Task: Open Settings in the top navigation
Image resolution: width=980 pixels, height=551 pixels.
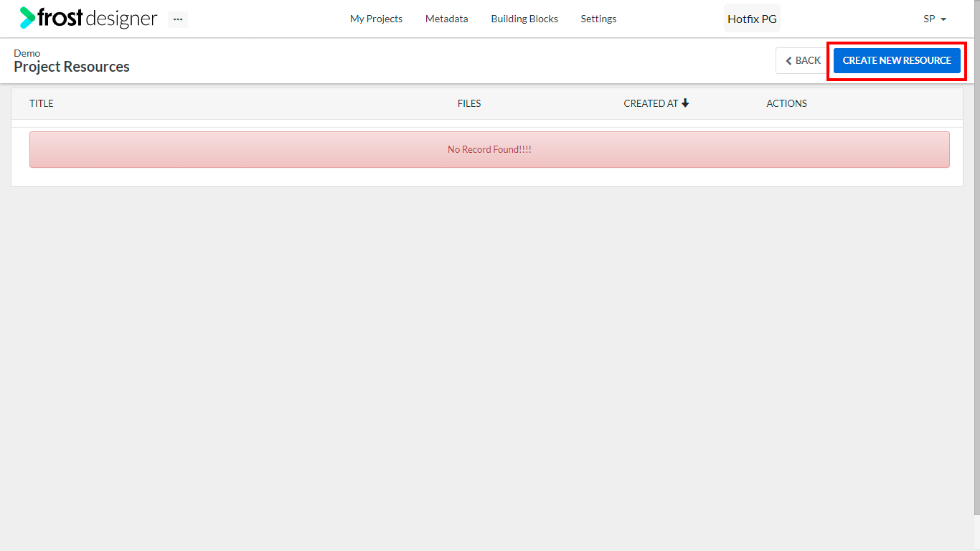Action: point(598,19)
